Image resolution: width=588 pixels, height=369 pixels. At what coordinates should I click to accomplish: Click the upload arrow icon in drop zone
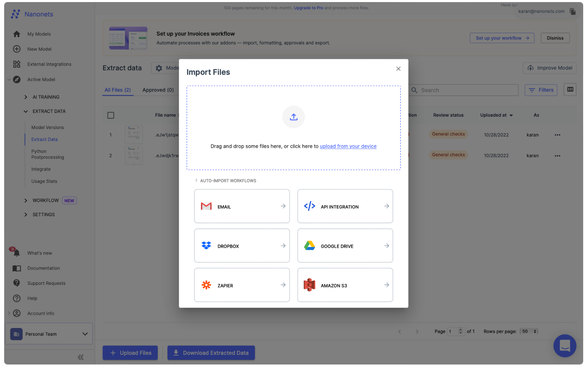tap(293, 117)
